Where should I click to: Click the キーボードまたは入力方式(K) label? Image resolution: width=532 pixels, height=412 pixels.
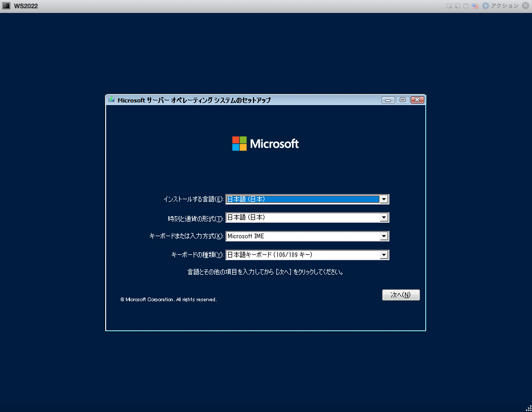click(x=186, y=236)
